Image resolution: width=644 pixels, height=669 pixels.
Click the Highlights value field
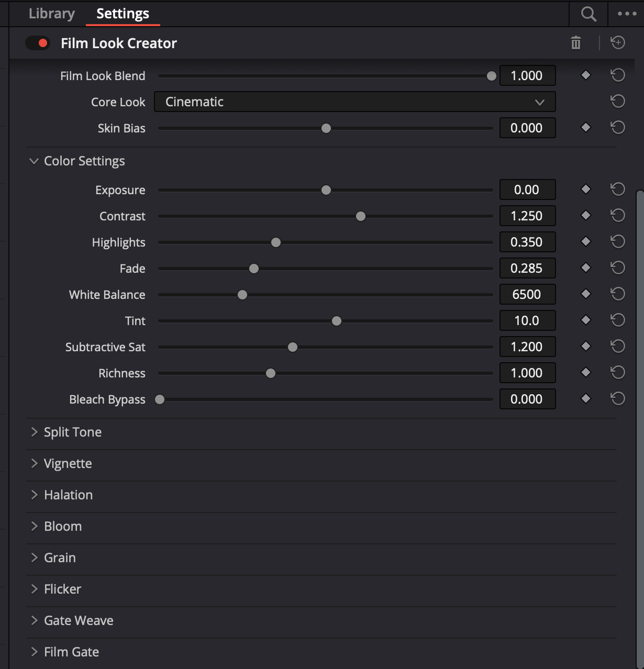(x=527, y=242)
